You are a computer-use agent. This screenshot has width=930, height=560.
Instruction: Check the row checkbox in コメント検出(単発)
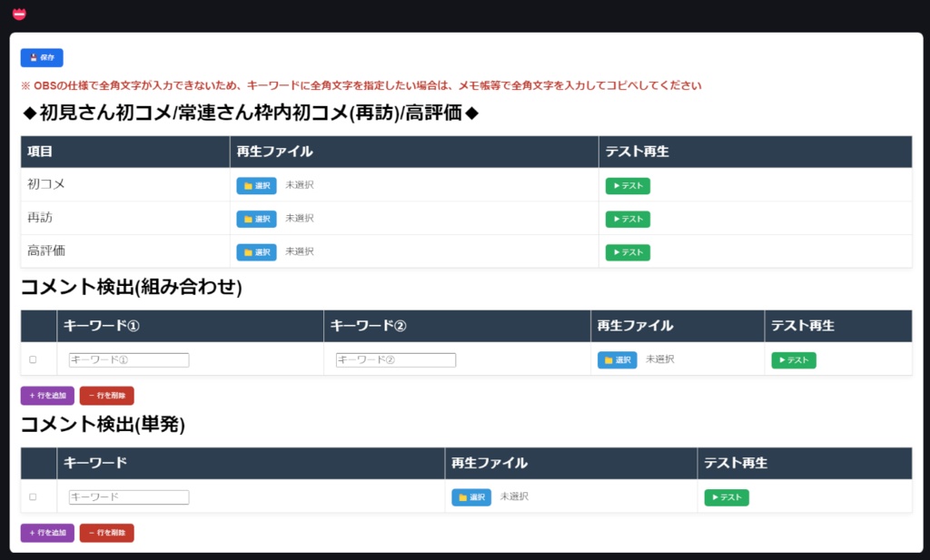[x=35, y=496]
